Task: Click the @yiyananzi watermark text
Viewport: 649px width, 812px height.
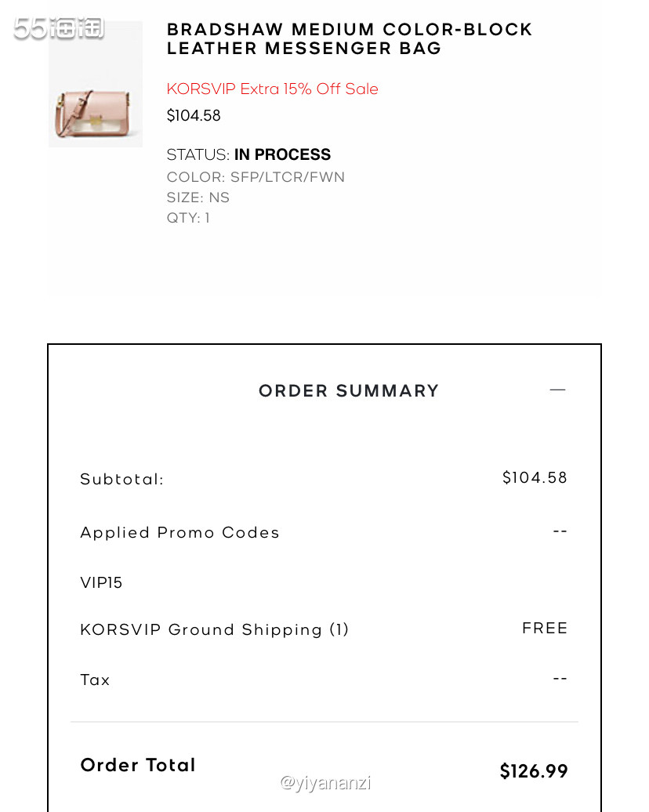Action: click(325, 782)
